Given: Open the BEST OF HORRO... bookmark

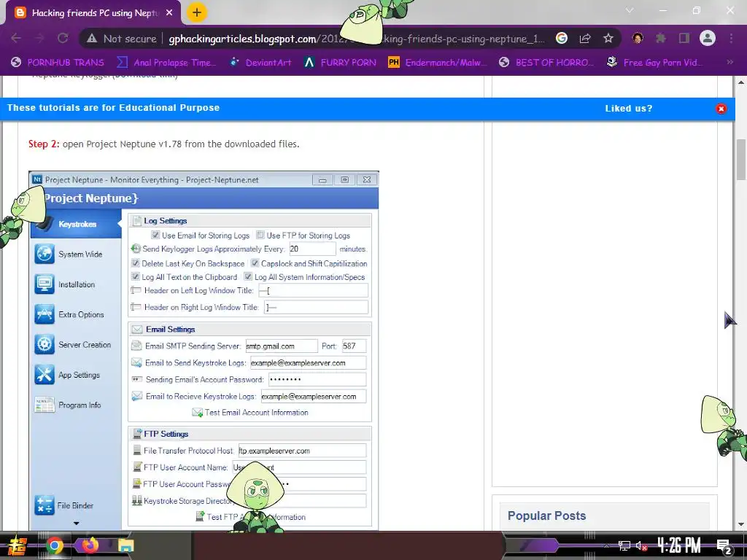Looking at the screenshot, I should tap(546, 63).
